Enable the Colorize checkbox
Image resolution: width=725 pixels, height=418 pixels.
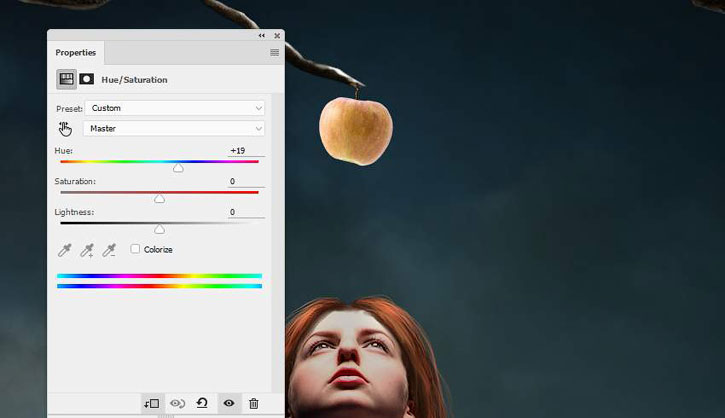135,249
